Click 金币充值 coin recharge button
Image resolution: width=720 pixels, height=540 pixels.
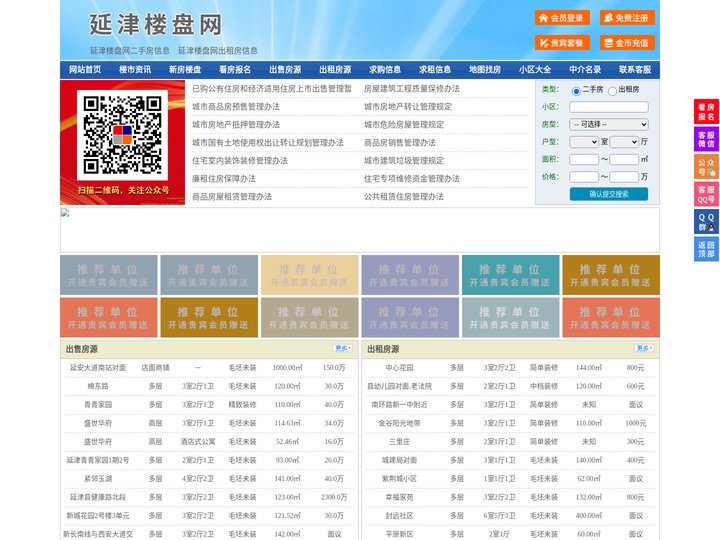click(x=627, y=43)
